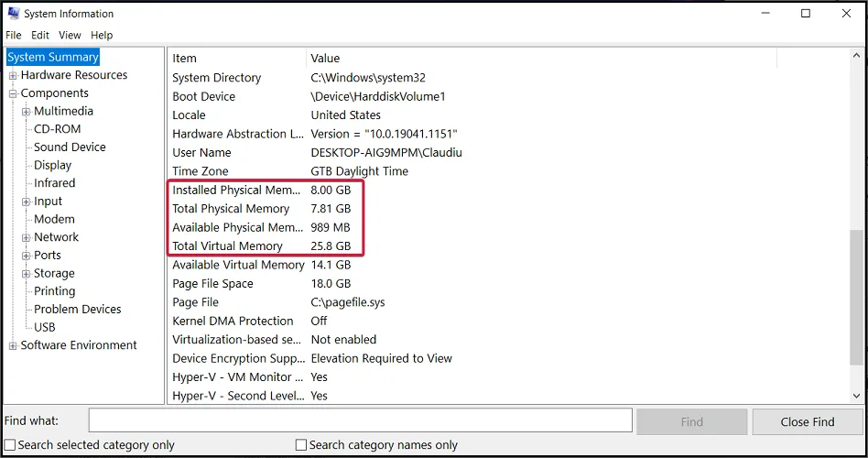Screen dimensions: 868x458
Task: Select the Sound Device tree item
Action: [70, 147]
